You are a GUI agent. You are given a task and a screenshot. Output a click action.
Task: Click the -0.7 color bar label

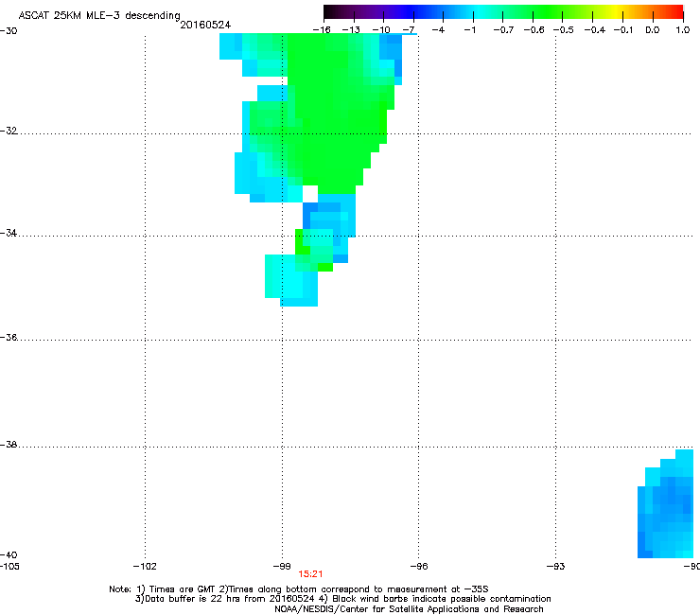point(503,30)
